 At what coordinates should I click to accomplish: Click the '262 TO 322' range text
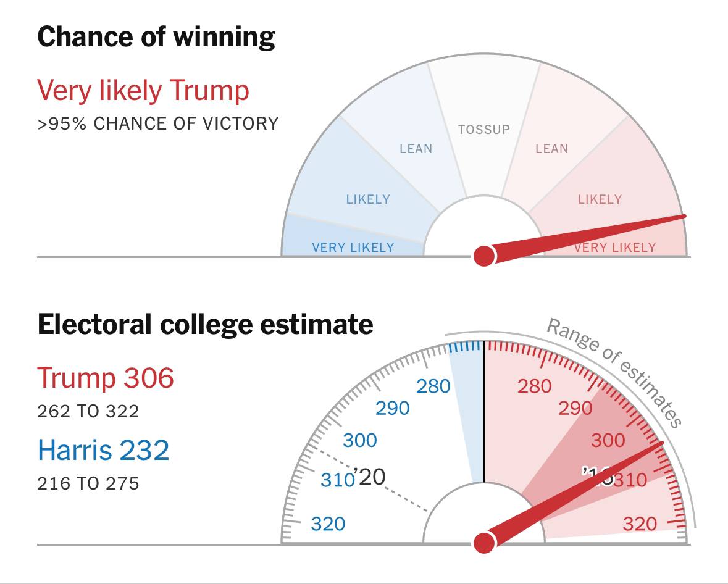tap(88, 411)
